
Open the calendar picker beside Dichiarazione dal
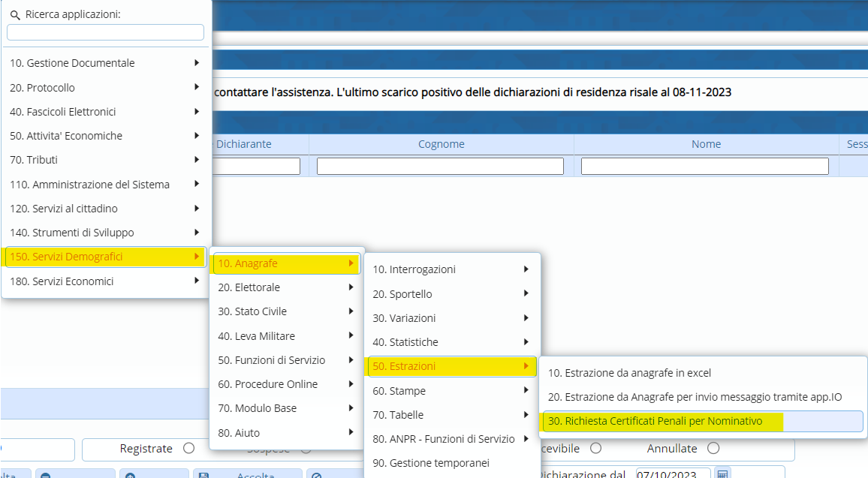pos(722,473)
